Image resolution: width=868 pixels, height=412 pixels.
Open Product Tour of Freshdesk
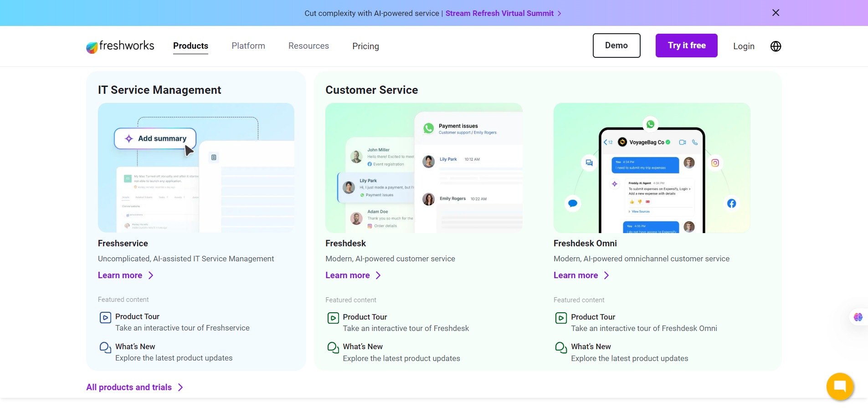point(365,317)
